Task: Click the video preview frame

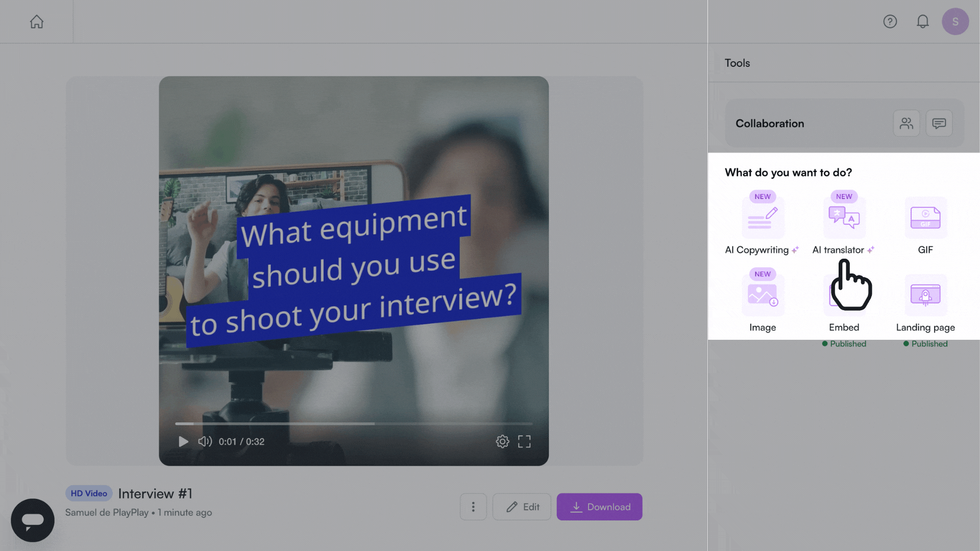Action: point(353,270)
